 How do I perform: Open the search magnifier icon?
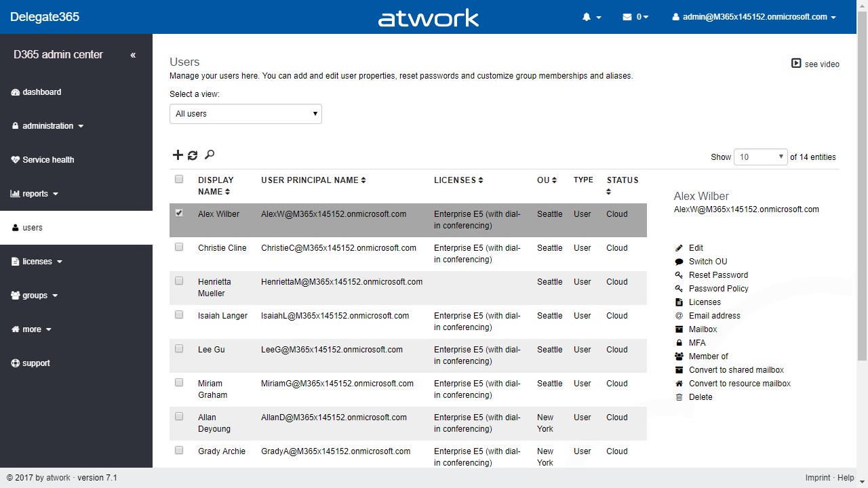pos(210,155)
